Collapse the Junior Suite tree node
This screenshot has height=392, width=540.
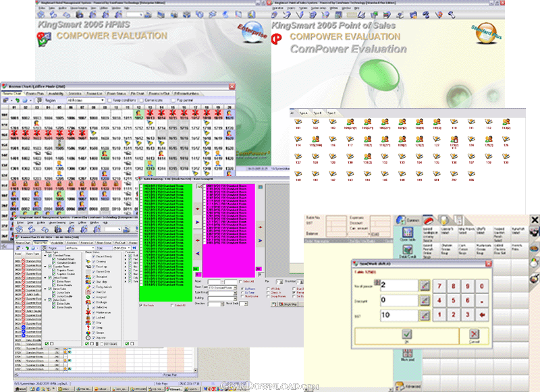pos(45,289)
